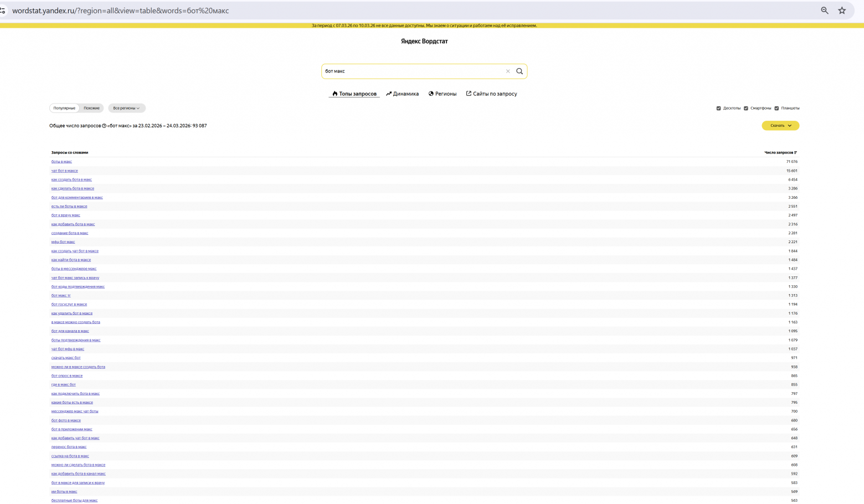The width and height of the screenshot is (864, 504).
Task: Open the link 'как подключить бота в макс'
Action: pyautogui.click(x=75, y=393)
